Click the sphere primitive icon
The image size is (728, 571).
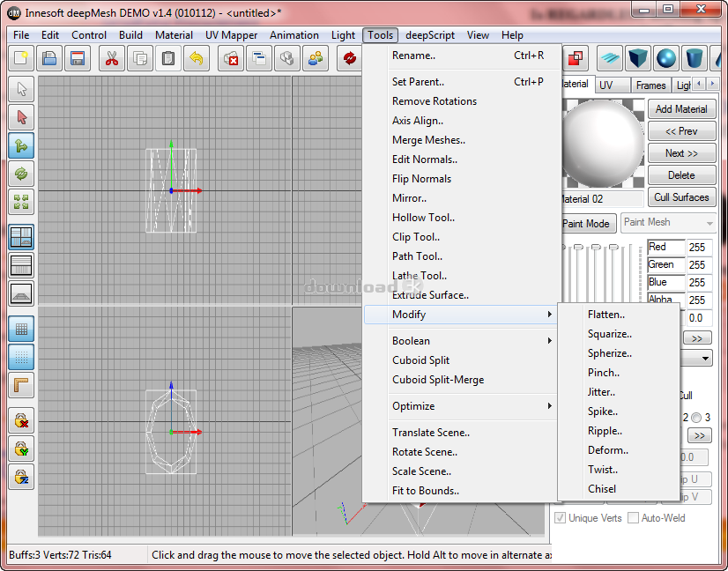click(x=665, y=58)
